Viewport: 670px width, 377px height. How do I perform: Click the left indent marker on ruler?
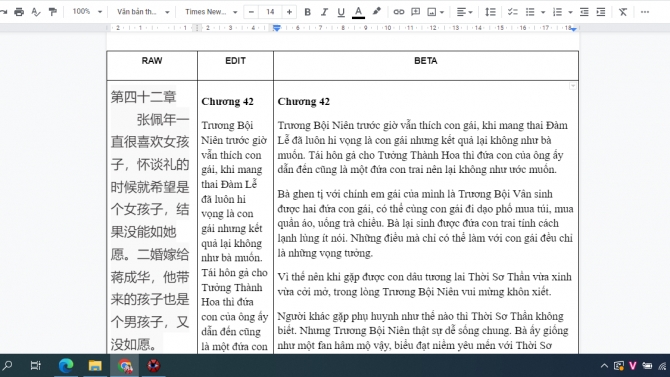click(276, 28)
